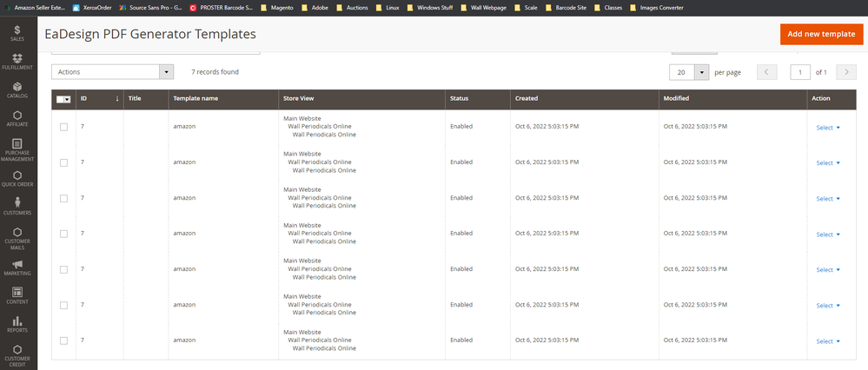Open the Affiliate sidebar icon
Viewport: 868px width, 370px height.
tap(17, 119)
